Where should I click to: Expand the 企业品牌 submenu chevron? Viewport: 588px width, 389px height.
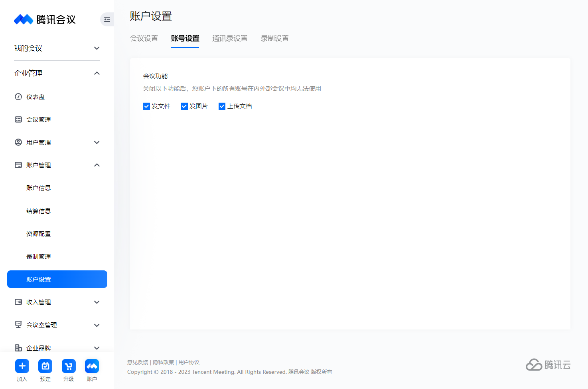[97, 348]
